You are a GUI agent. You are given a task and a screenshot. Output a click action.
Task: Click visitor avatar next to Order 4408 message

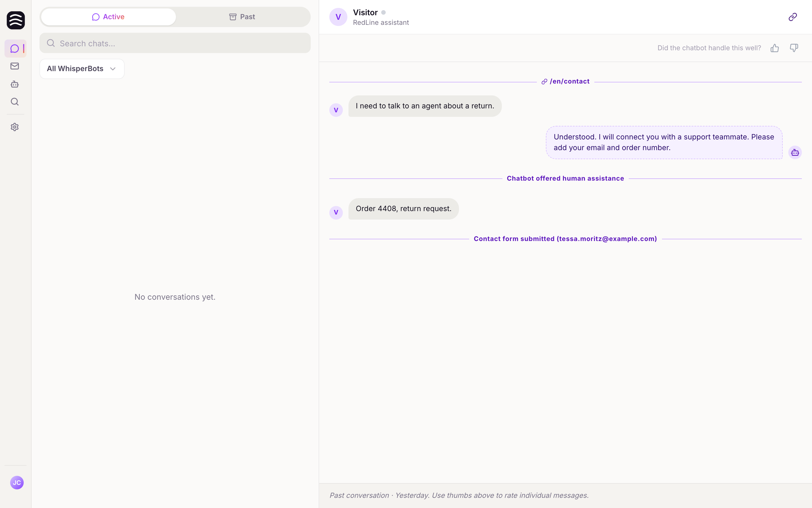tap(336, 212)
